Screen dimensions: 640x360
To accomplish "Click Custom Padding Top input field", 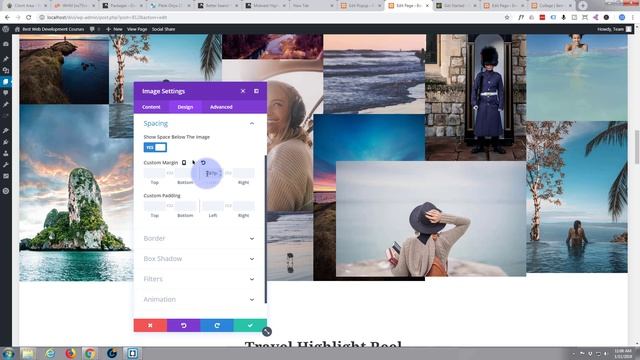I will click(x=154, y=206).
